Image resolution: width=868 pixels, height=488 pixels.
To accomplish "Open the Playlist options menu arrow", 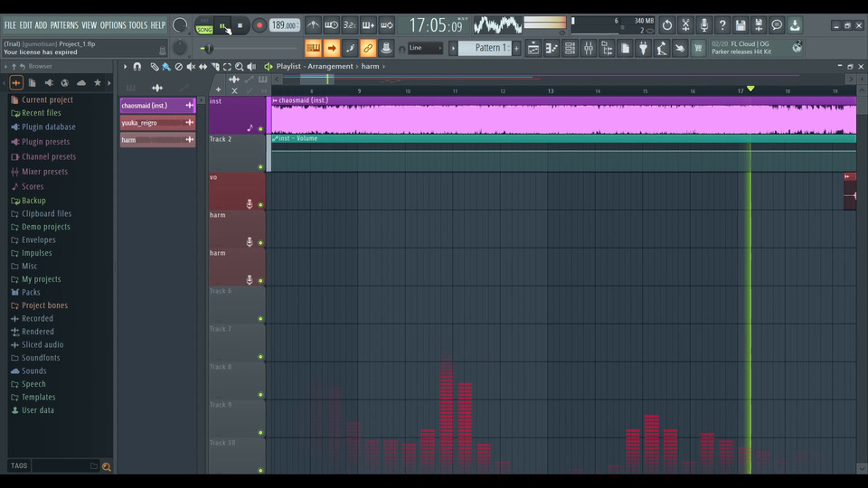I will [x=125, y=66].
